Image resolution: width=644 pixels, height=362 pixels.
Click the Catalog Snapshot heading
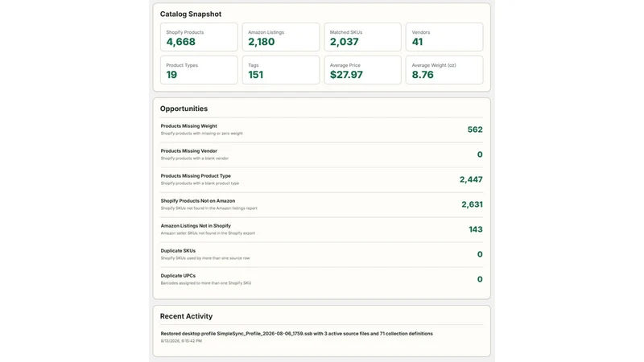pyautogui.click(x=191, y=14)
